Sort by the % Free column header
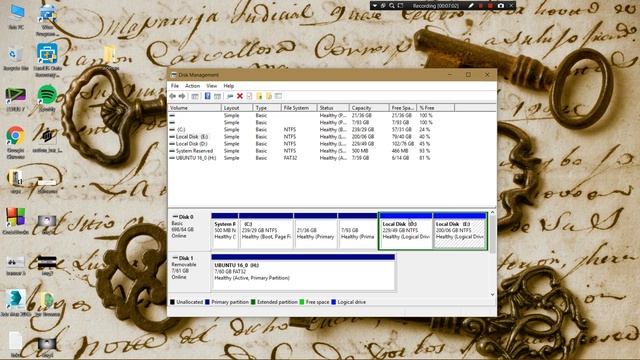This screenshot has height=360, width=640. pos(436,108)
